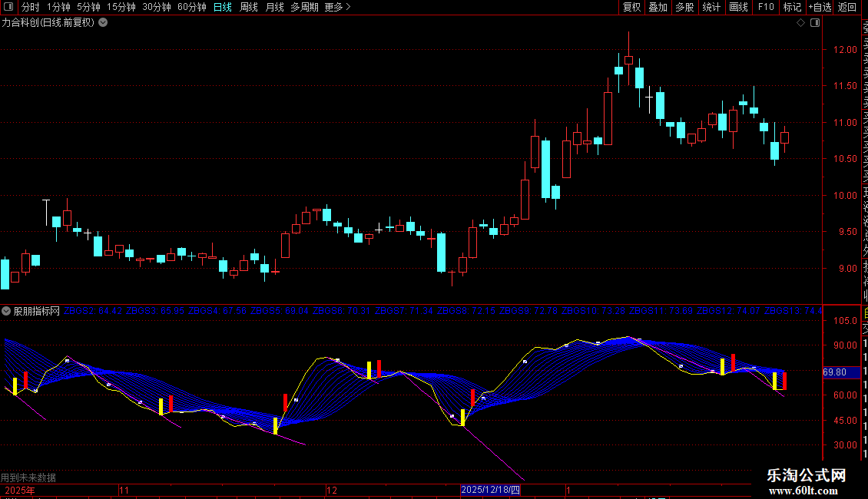The image size is (868, 499).
Task: Click the 复权 adjustment button
Action: pos(631,7)
